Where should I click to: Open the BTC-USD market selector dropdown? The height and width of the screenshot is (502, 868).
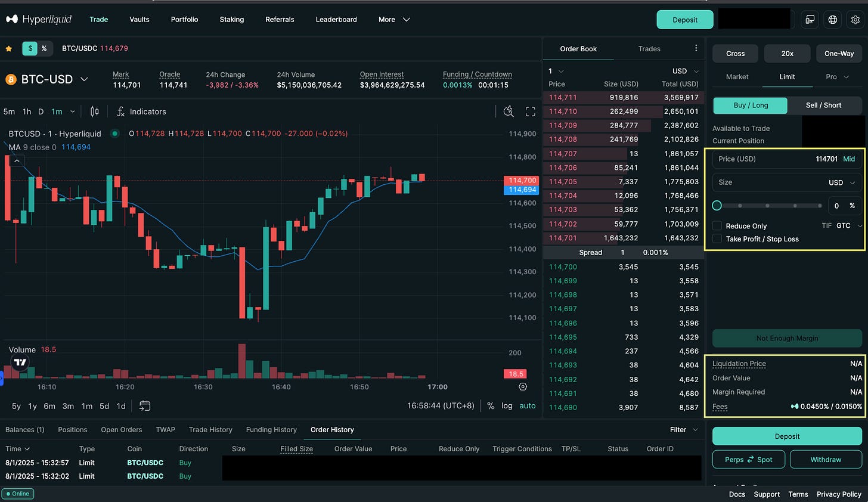point(84,79)
